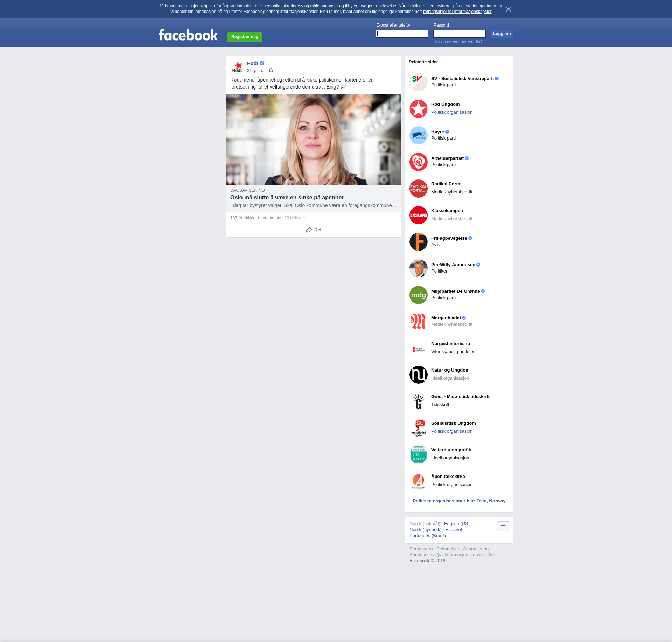The height and width of the screenshot is (642, 672).
Task: Click the FriFagbevegelse F logo
Action: click(419, 242)
